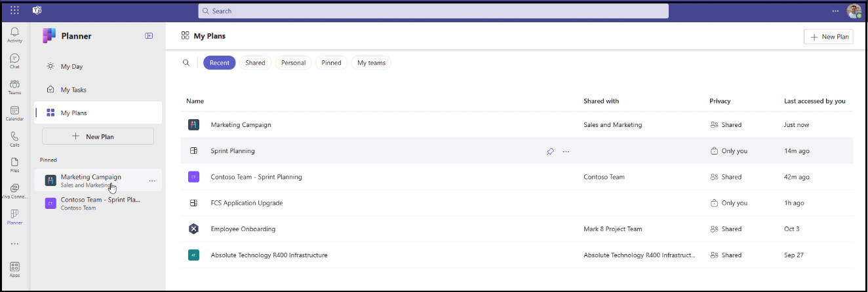Expand more apps ellipsis in left rail
The height and width of the screenshot is (292, 868).
[x=14, y=244]
